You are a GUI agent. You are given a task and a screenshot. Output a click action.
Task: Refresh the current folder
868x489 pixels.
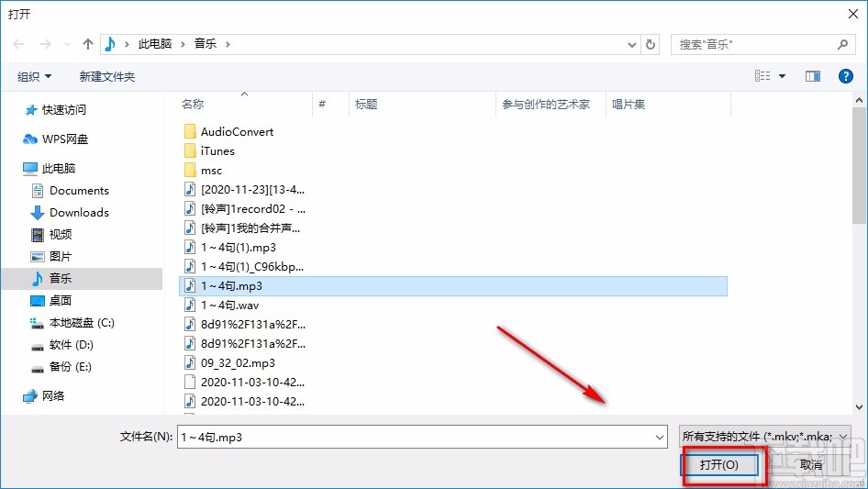point(651,44)
